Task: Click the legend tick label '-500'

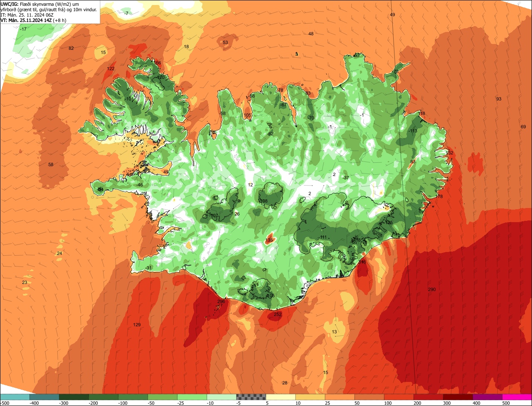Action: point(5,403)
